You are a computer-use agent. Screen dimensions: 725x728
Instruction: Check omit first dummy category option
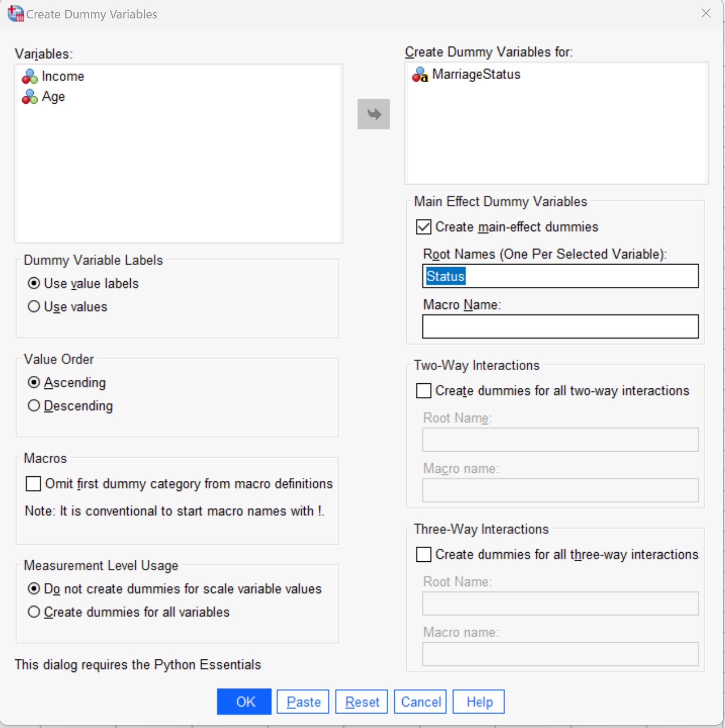click(x=33, y=484)
